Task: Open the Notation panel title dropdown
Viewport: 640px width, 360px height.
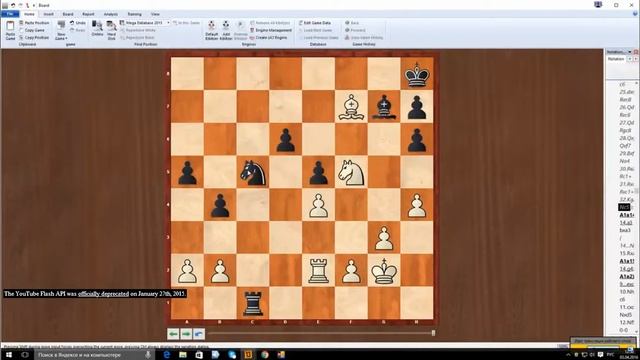Action: pos(630,52)
